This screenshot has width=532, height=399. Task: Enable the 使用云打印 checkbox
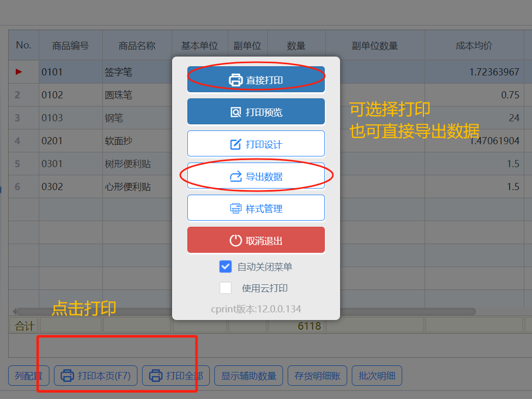coord(226,288)
